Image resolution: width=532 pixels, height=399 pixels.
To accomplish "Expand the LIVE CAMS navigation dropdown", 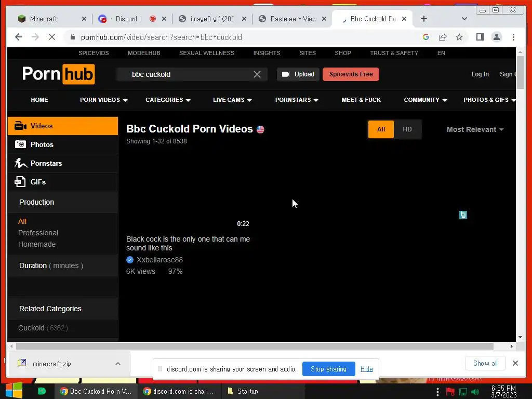I will [232, 100].
